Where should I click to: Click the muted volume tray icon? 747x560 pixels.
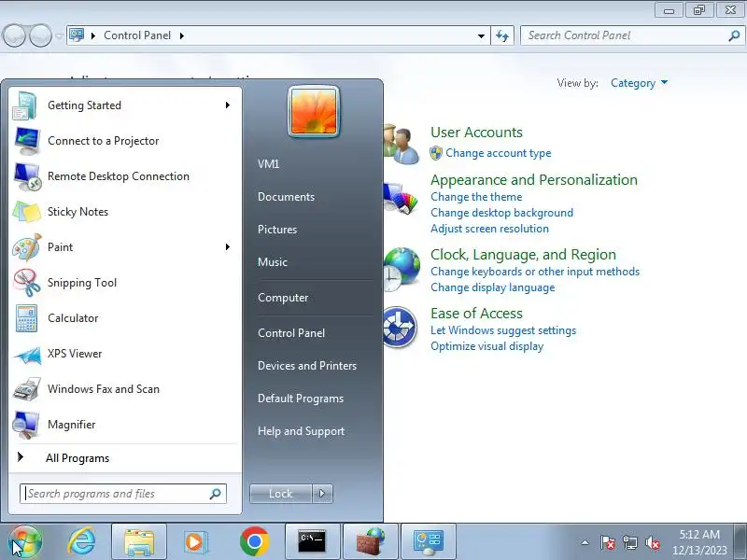tap(652, 542)
